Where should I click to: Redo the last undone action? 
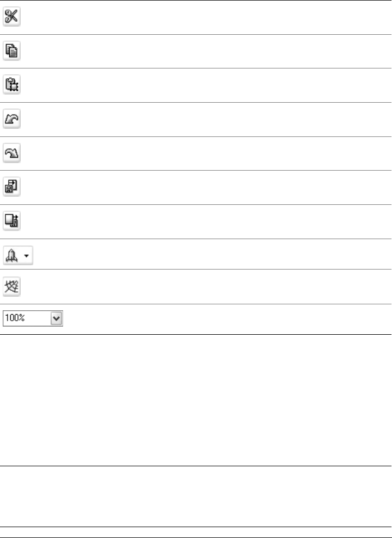[11, 153]
